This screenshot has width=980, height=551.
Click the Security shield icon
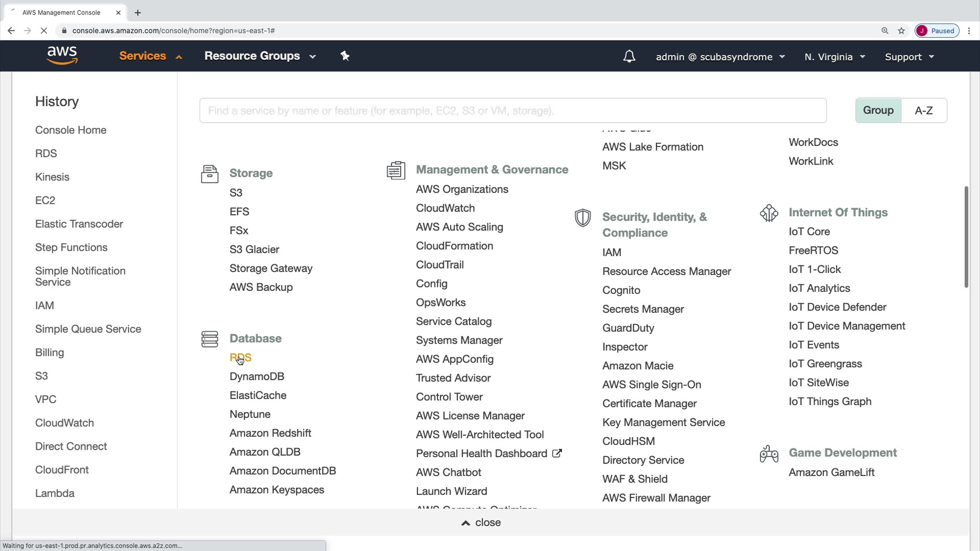coord(582,218)
